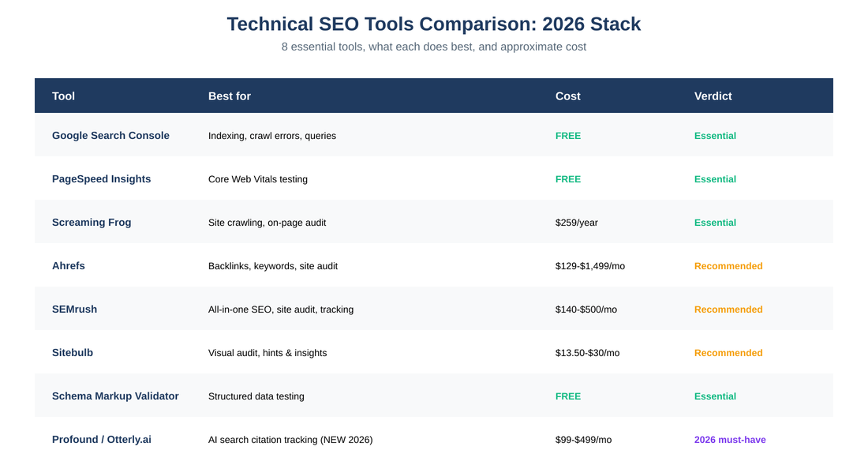Select 'SEMrush' tool name
Image resolution: width=868 pixels, height=469 pixels.
coord(74,309)
